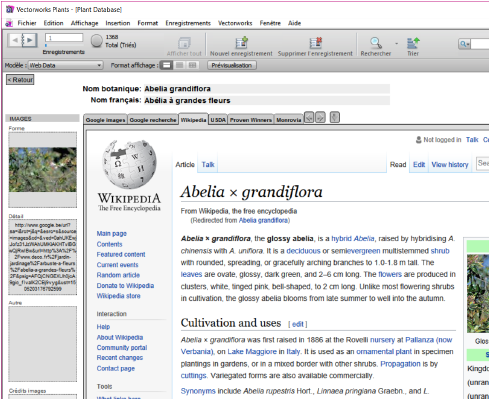
Task: Open the Insertion menu
Action: tap(118, 23)
